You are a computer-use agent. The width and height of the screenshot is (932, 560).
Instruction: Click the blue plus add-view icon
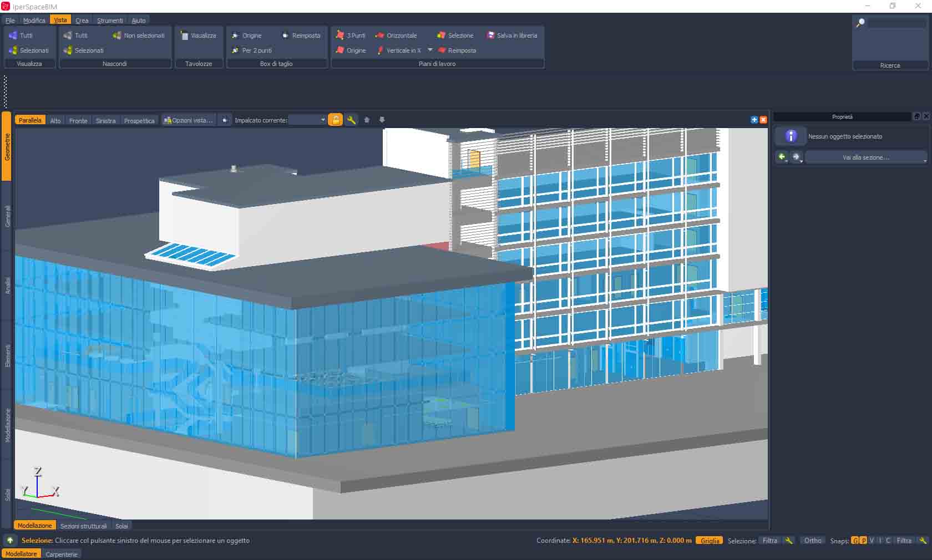[754, 120]
